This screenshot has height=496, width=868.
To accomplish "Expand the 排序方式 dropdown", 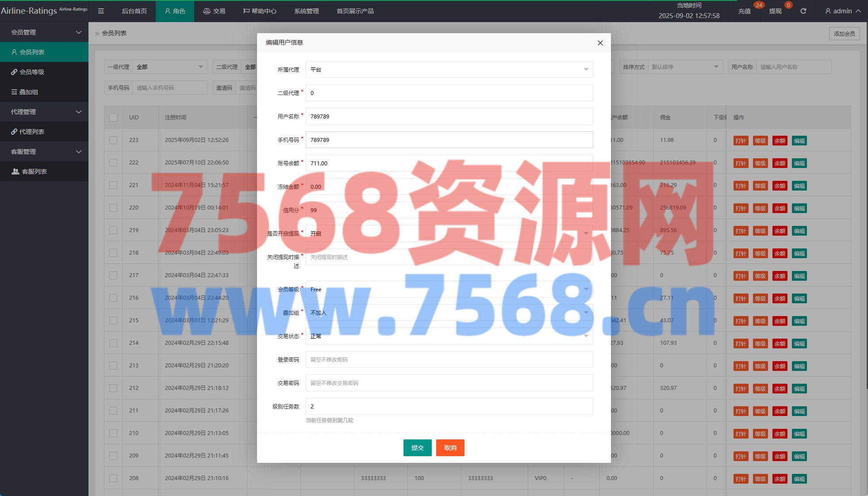I will 684,67.
